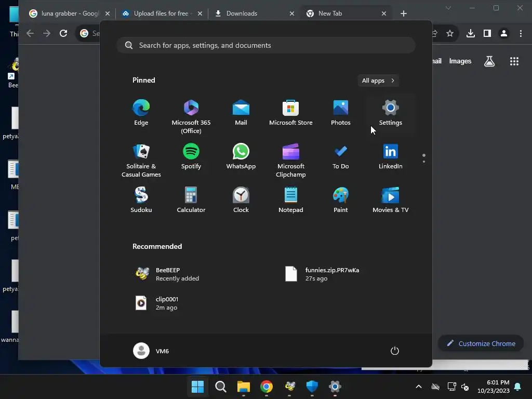Open Chrome from taskbar
Image resolution: width=532 pixels, height=399 pixels.
tap(267, 386)
